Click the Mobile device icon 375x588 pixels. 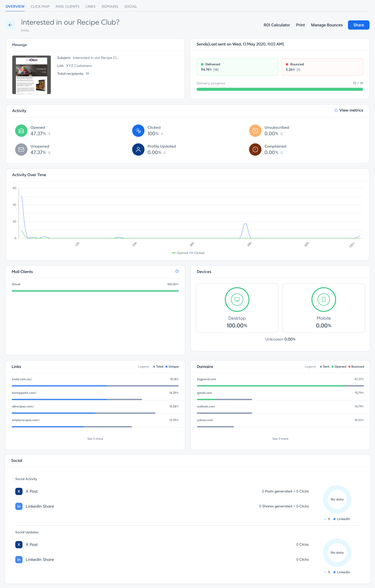tap(323, 299)
